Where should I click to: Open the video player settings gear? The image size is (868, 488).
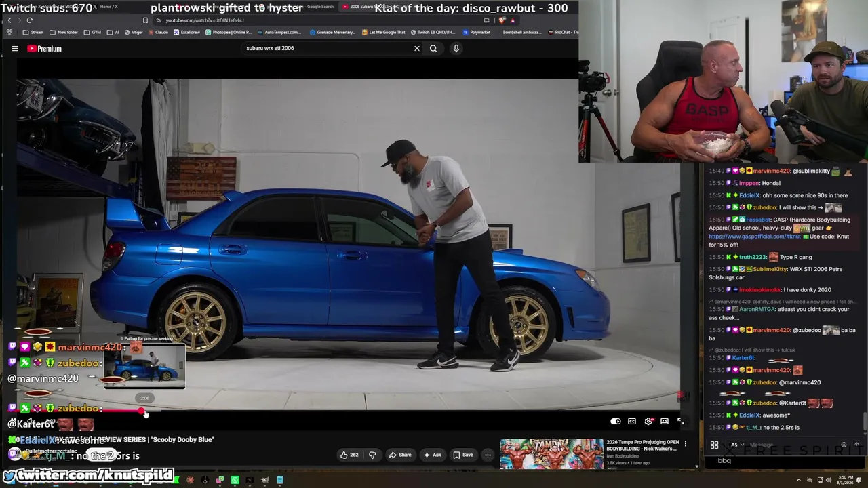(x=648, y=421)
